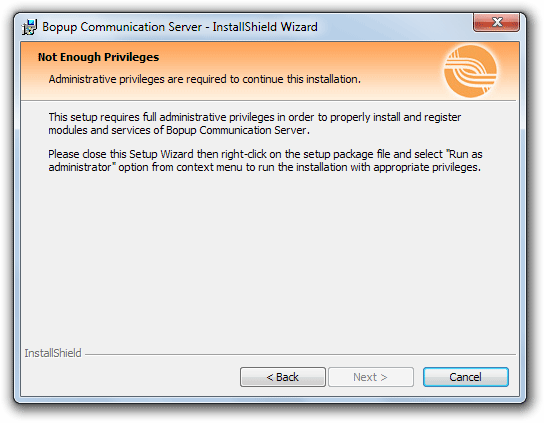Cancel the installation with the Cancel button
This screenshot has width=544, height=423.
pos(466,377)
